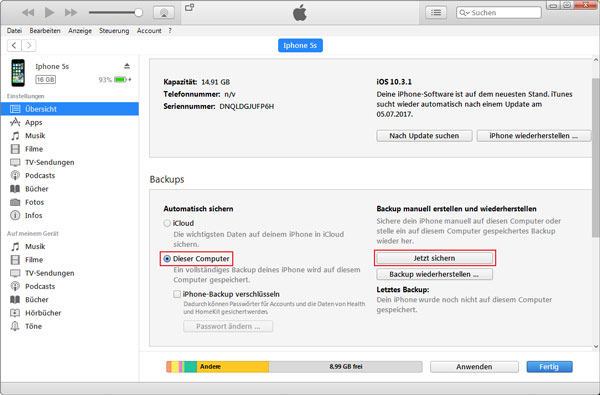Click the TV-Sendungen icon under Einstellungen
The image size is (600, 395).
[15, 162]
